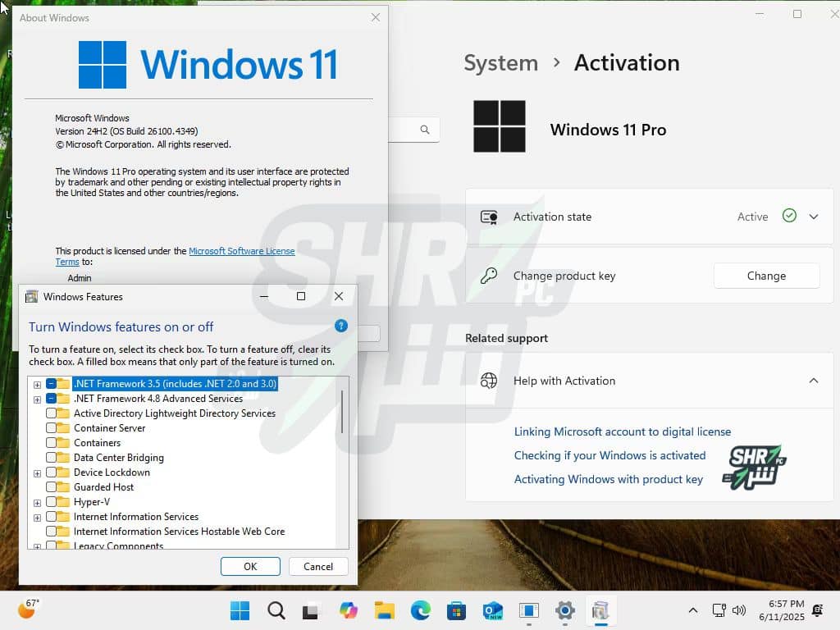Expand the .NET Framework 3.5 tree node
840x630 pixels.
pyautogui.click(x=37, y=385)
